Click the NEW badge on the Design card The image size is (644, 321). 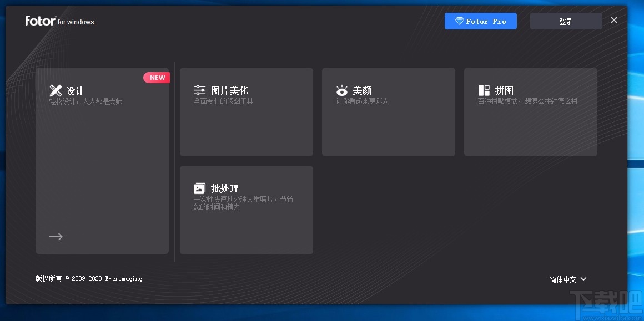(x=157, y=77)
